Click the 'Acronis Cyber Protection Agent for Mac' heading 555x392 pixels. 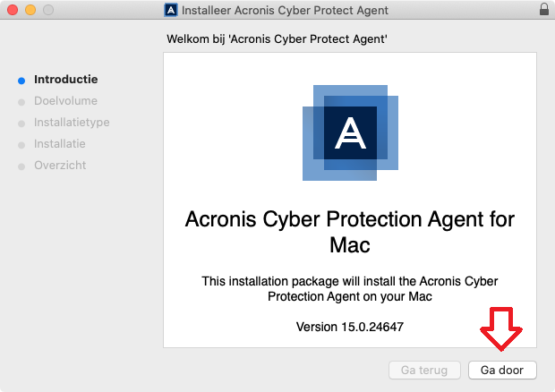350,232
